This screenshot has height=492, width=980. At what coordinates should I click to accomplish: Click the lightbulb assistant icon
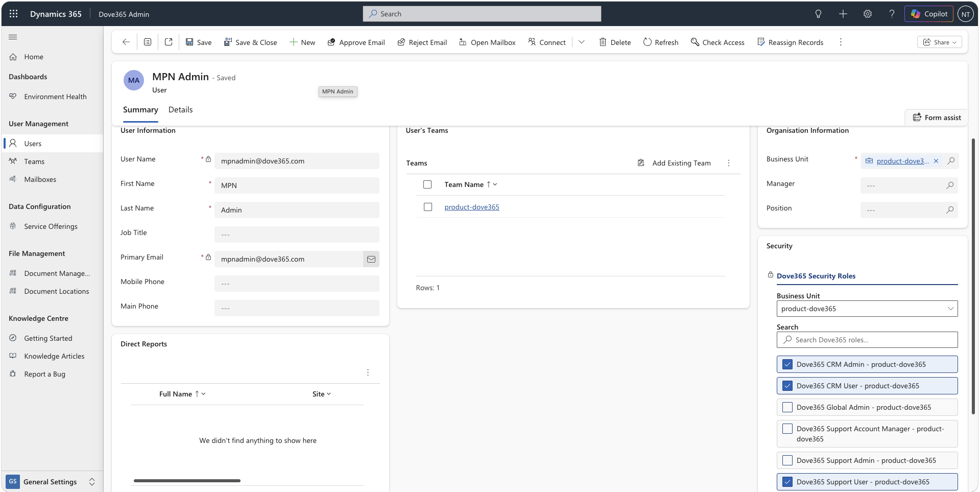(818, 14)
